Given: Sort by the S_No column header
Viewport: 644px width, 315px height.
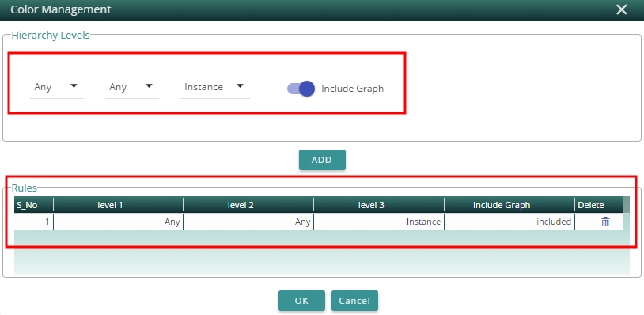Looking at the screenshot, I should click(x=34, y=204).
